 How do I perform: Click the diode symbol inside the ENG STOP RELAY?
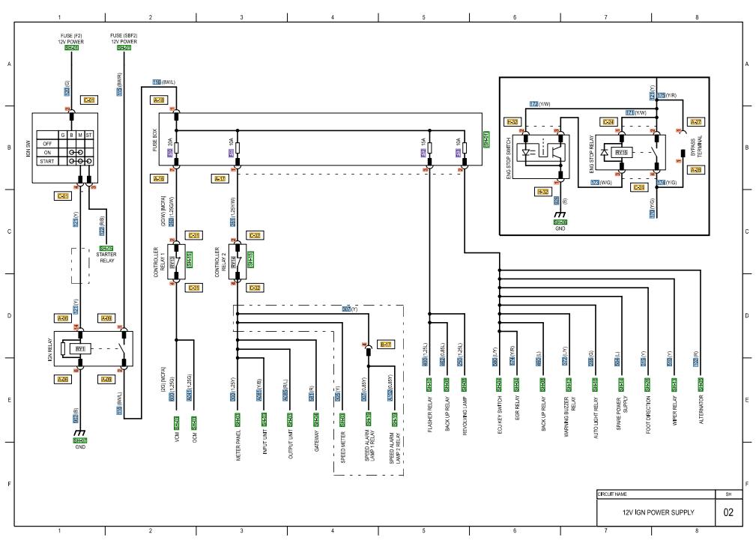pos(604,153)
